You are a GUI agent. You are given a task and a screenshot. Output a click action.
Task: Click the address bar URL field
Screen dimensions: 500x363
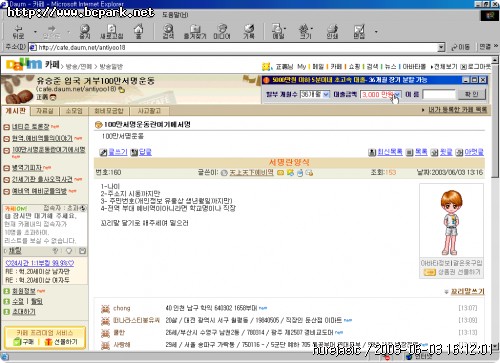(x=233, y=48)
